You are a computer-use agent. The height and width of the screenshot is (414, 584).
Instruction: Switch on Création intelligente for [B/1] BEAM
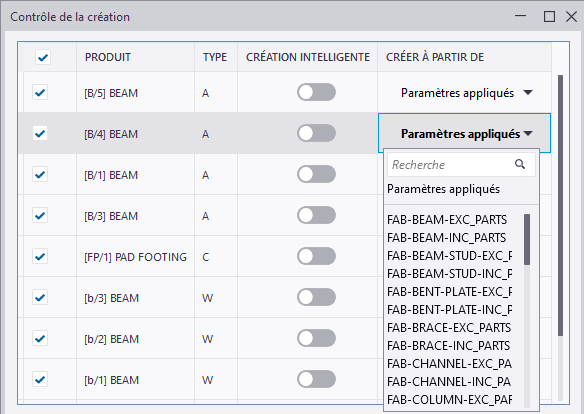317,174
